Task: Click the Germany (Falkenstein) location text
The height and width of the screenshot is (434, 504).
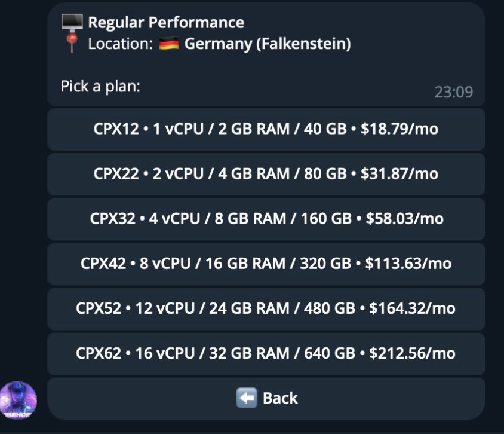Action: pos(268,44)
